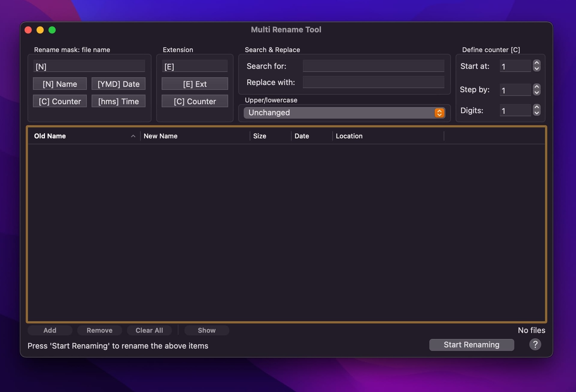Insert the [hms] Time placeholder

[119, 101]
